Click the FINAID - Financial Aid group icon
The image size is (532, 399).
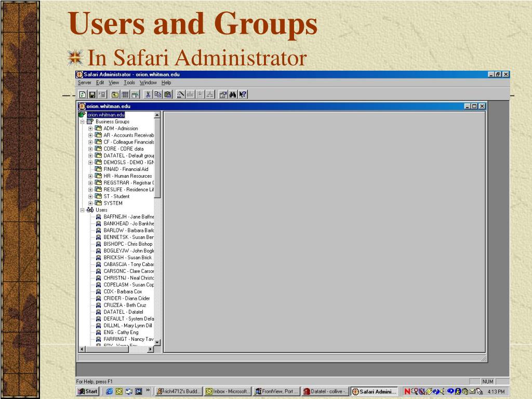[98, 169]
